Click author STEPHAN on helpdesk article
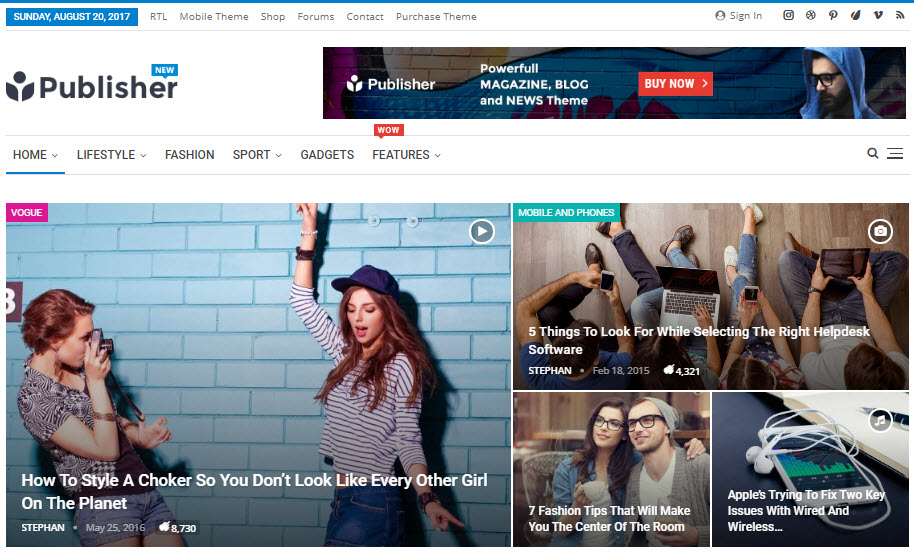Viewport: 914px width, 559px height. 550,371
